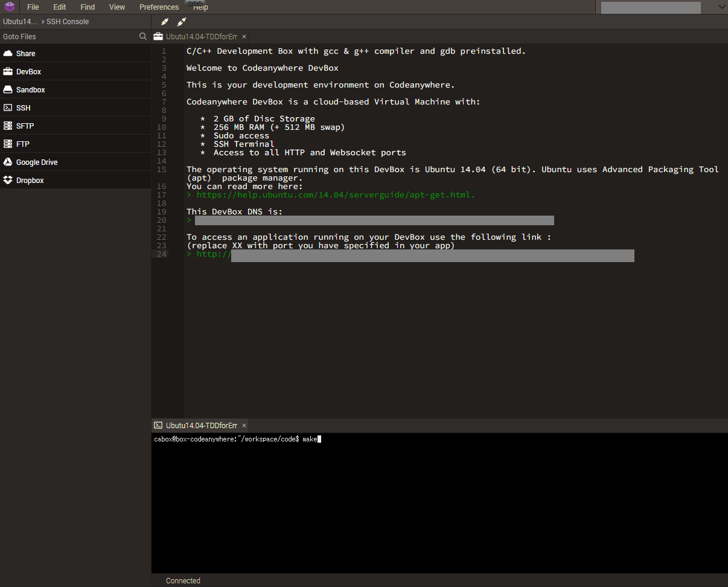Open the Edit menu
728x587 pixels.
pos(60,7)
